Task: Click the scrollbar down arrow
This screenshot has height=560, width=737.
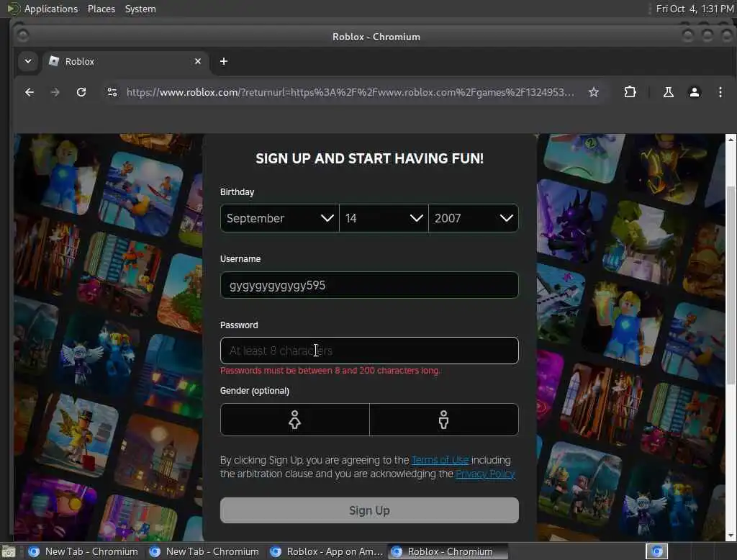Action: (731, 536)
